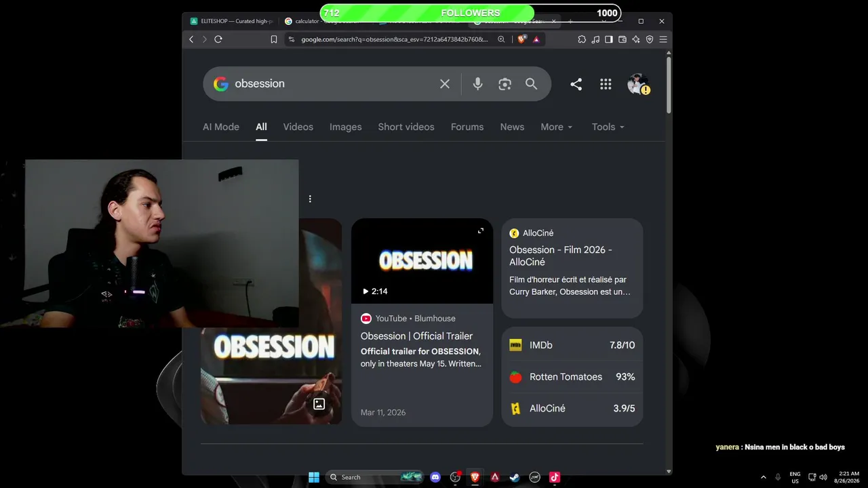Click the obsession search input field
868x488 pixels.
click(x=332, y=84)
